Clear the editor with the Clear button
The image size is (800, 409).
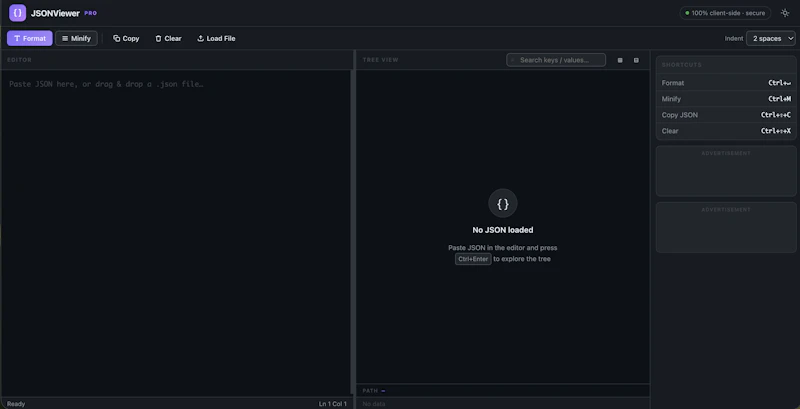[168, 38]
